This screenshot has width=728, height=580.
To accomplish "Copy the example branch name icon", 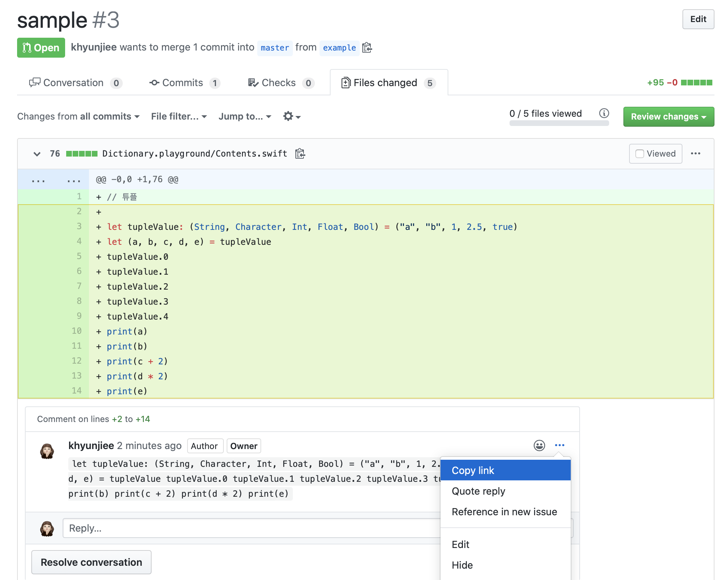I will (367, 48).
